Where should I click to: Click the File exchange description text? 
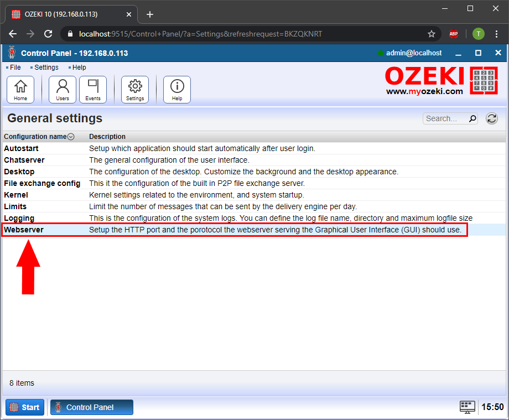[197, 183]
